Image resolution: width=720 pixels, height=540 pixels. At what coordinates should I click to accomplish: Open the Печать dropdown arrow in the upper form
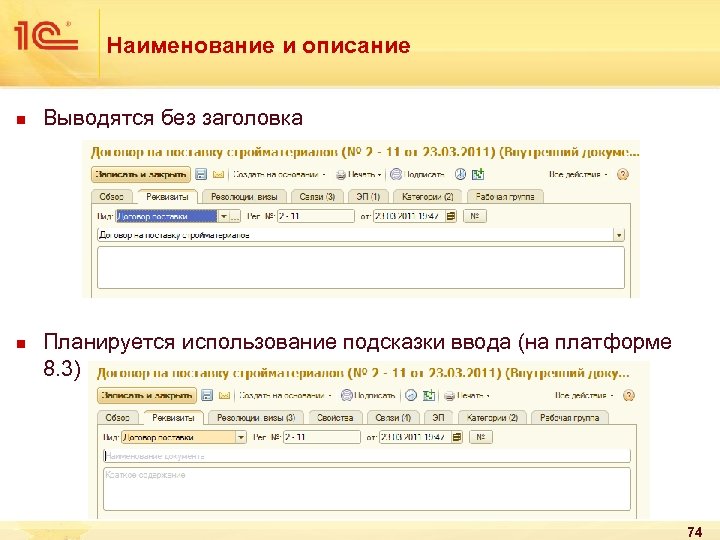379,175
